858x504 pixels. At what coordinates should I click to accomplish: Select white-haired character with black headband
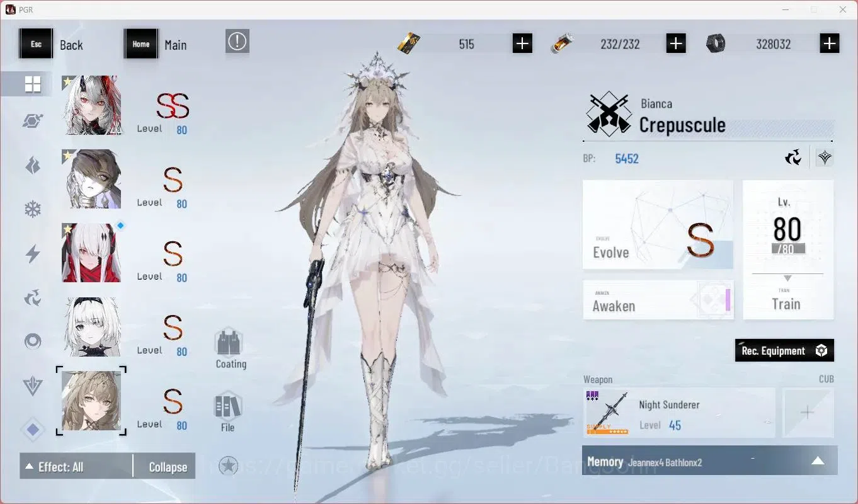tap(92, 327)
